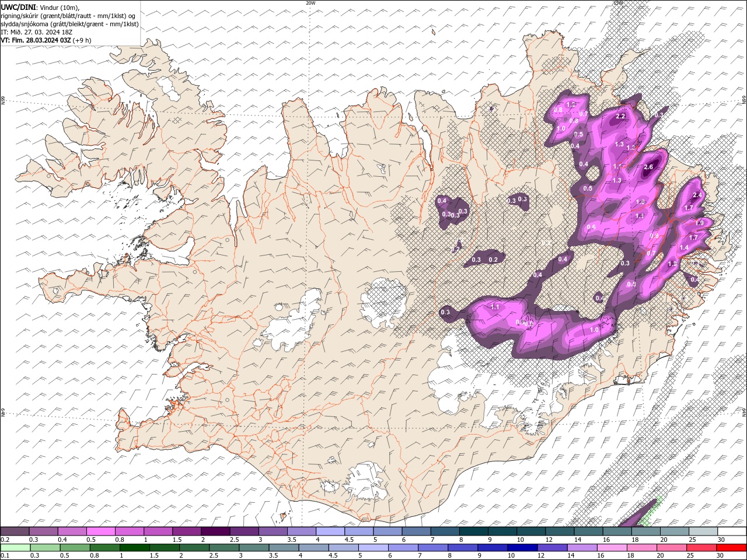
Task: Click the 2.4 snowfall value on the map
Action: point(696,195)
